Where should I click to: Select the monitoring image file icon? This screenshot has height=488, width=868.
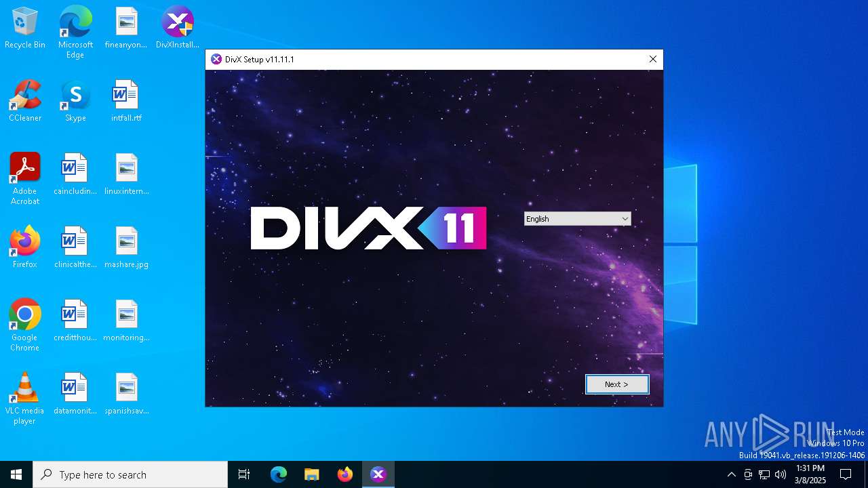pyautogui.click(x=126, y=321)
